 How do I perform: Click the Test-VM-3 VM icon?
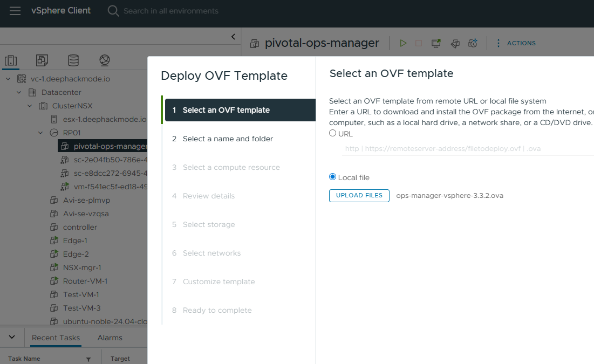coord(54,308)
